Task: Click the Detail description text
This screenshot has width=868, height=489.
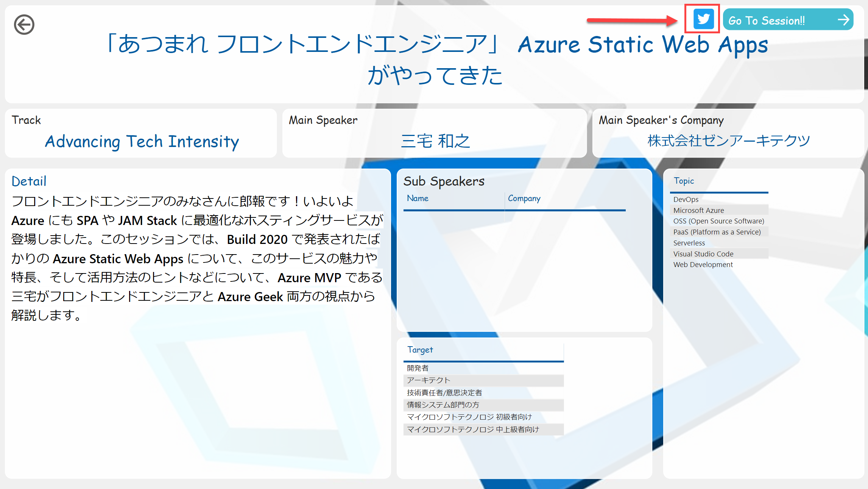Action: 197,258
